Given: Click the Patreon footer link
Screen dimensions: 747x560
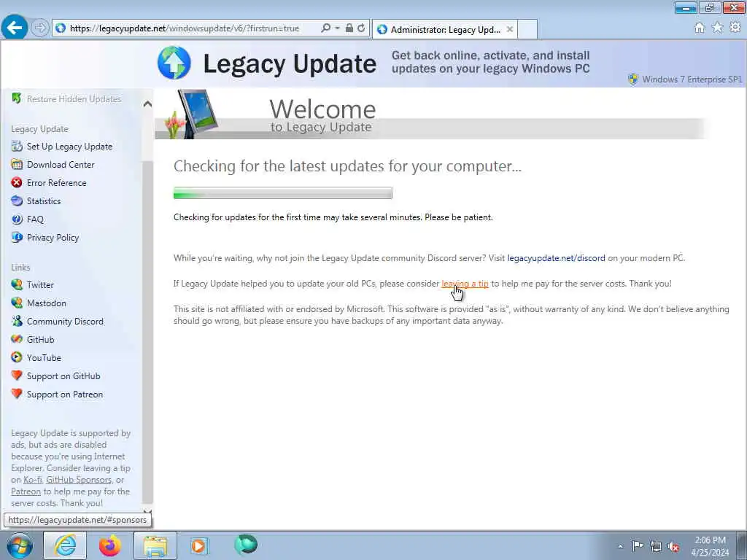Looking at the screenshot, I should [26, 491].
